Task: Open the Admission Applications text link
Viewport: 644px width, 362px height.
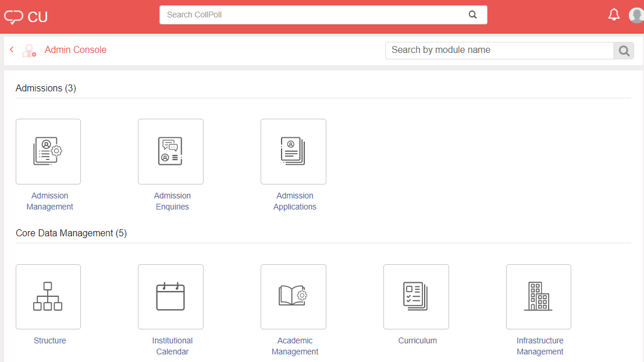Action: (295, 201)
